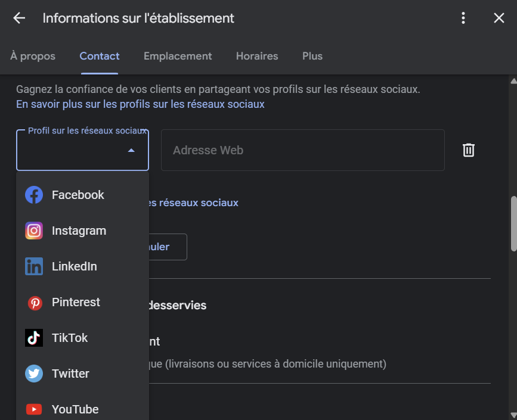The width and height of the screenshot is (517, 420).
Task: Select the TikTok icon option
Action: tap(34, 338)
